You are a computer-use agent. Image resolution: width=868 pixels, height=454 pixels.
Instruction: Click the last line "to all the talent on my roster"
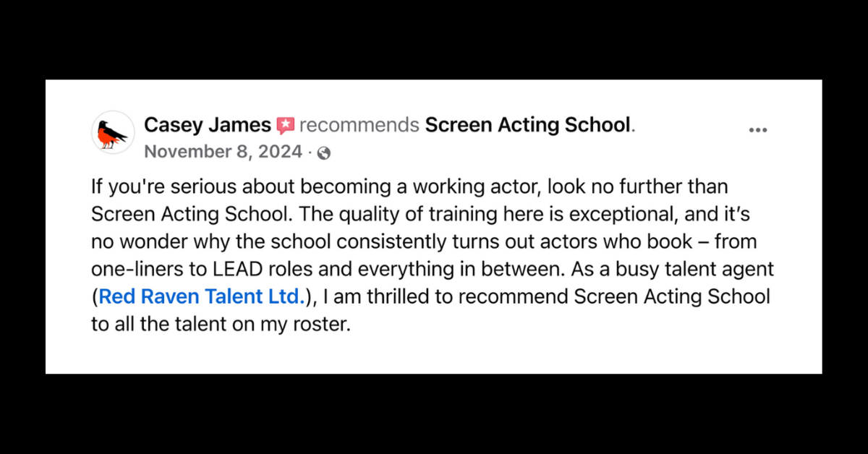[x=220, y=324]
